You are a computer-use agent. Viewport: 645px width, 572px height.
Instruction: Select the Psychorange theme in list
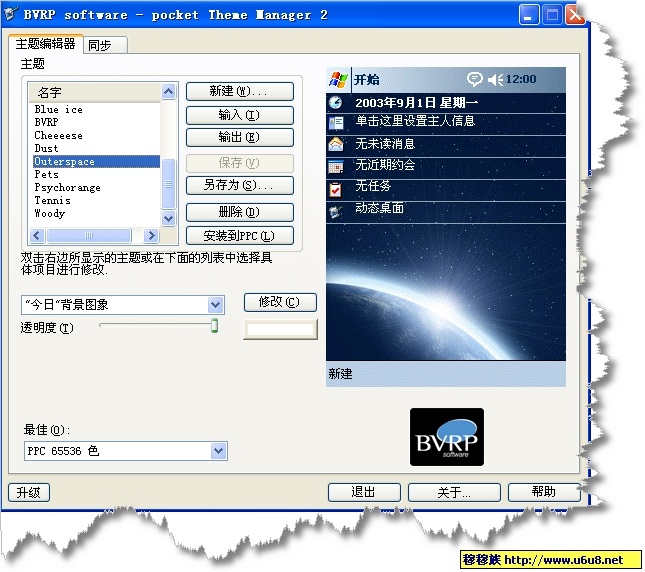point(67,187)
